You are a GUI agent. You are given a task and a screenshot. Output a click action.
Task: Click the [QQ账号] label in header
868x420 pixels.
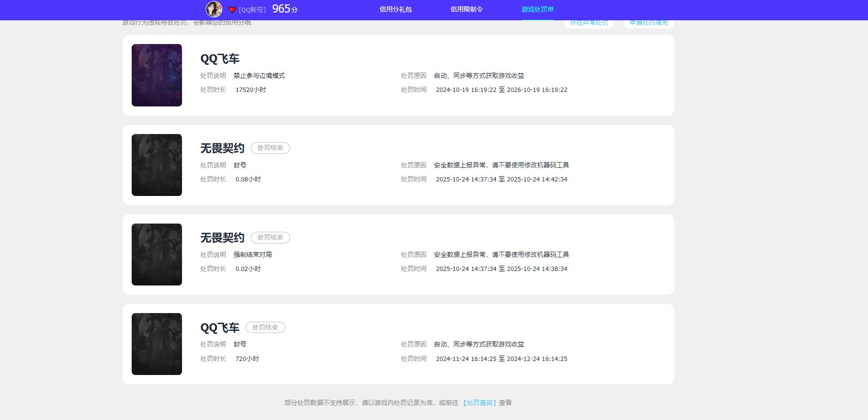252,10
